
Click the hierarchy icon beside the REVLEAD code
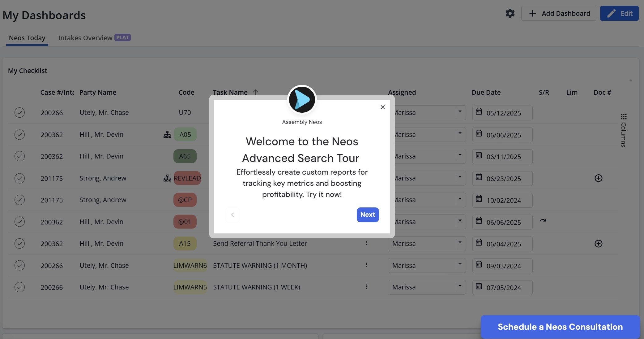[167, 178]
